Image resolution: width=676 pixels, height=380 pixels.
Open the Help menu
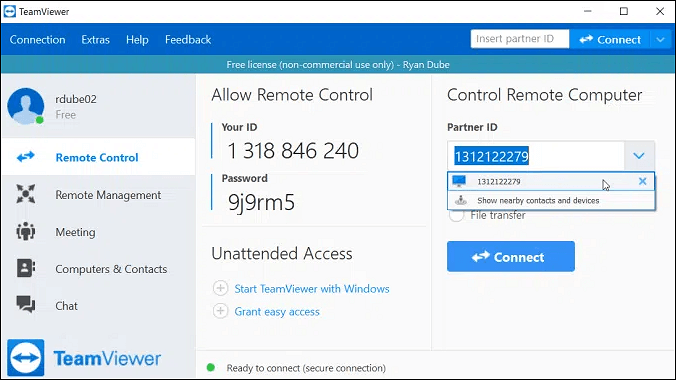tap(137, 40)
